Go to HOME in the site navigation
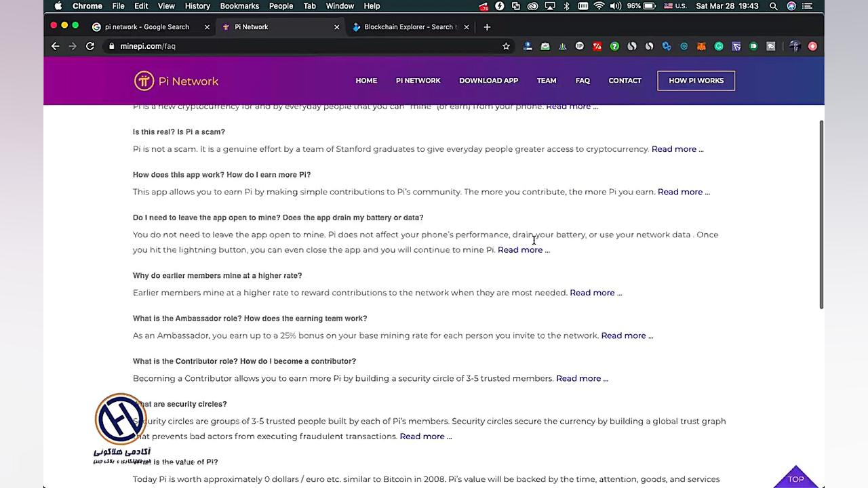Viewport: 868px width, 488px height. pyautogui.click(x=366, y=81)
